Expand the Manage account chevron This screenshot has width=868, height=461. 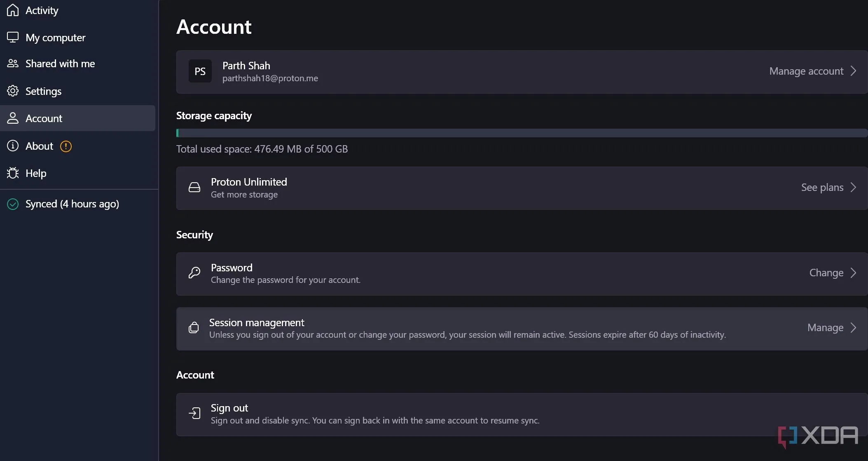[x=854, y=71]
